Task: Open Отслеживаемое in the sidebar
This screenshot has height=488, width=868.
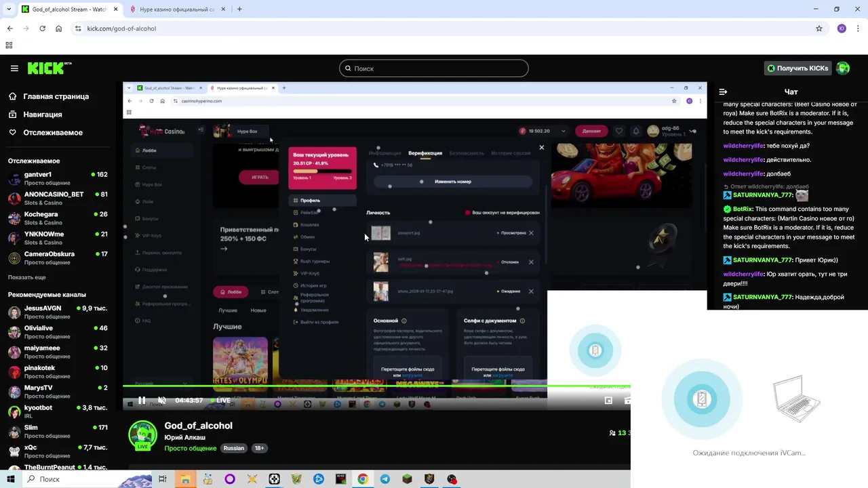Action: (x=53, y=133)
